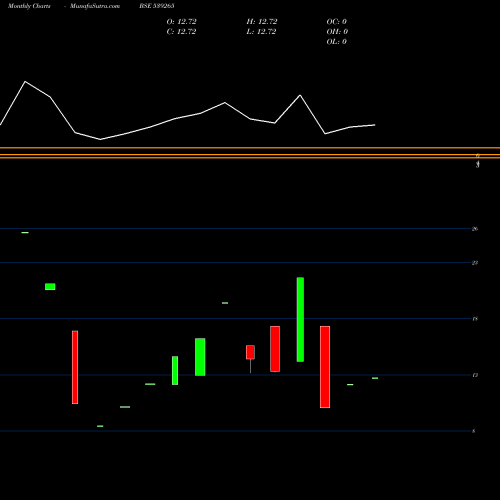Click the 'H: 12.72' high value

click(262, 22)
